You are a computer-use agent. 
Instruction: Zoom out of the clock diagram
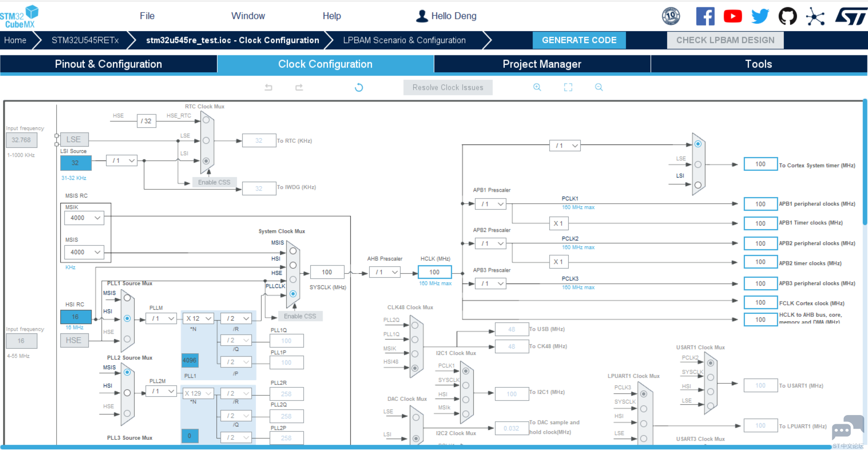599,87
